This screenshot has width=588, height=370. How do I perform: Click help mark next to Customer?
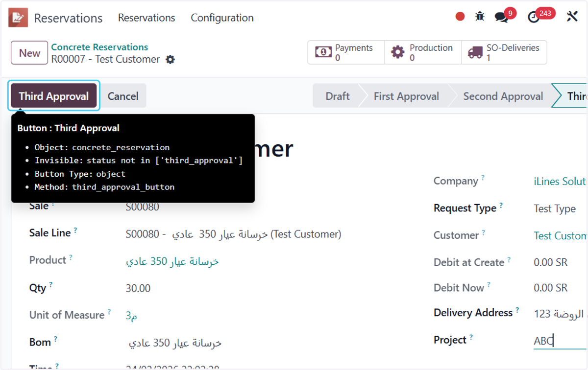pos(483,232)
